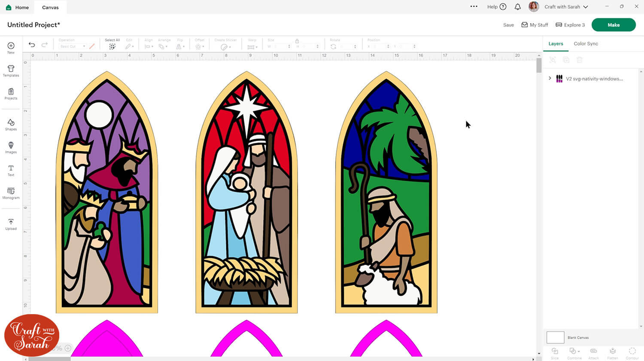The width and height of the screenshot is (644, 361).
Task: Click New project icon
Action: (11, 48)
